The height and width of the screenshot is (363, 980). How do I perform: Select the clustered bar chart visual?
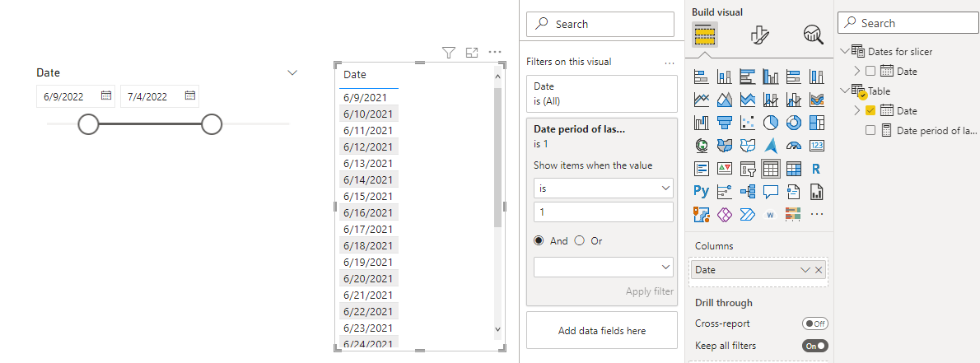coord(748,77)
